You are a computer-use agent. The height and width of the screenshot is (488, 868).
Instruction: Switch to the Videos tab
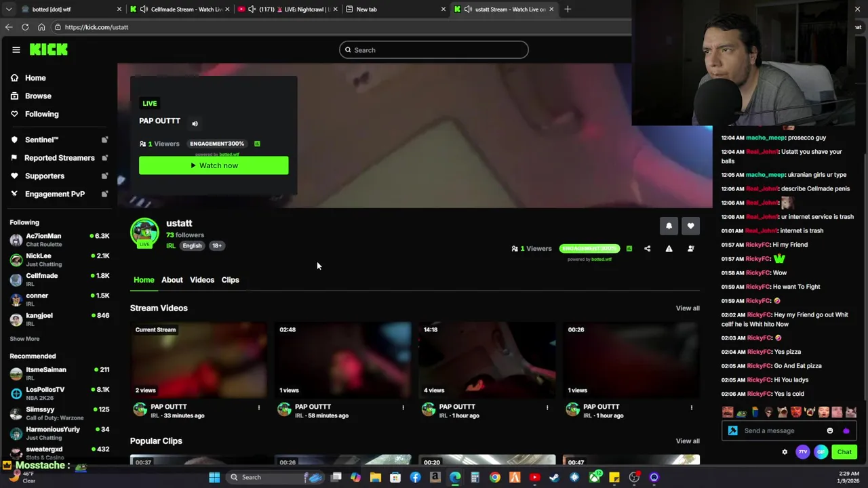pos(202,280)
